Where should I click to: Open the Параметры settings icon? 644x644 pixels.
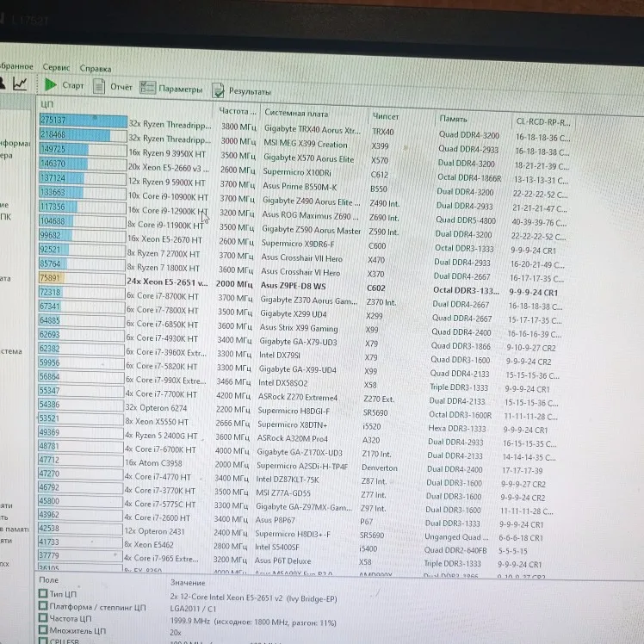[147, 88]
